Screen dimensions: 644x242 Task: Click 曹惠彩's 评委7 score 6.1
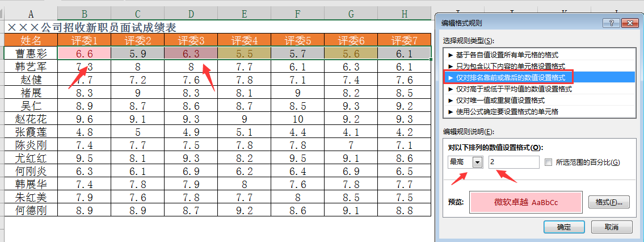tap(405, 53)
